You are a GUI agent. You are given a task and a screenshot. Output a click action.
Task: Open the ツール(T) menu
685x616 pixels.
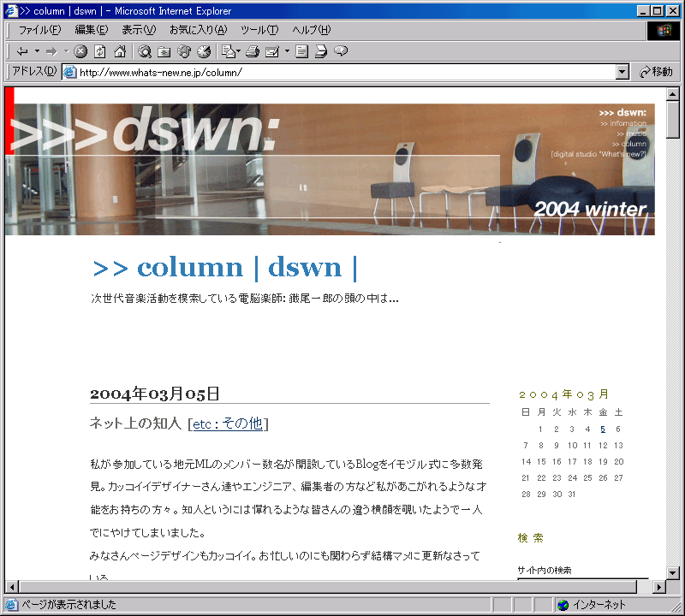pos(259,30)
